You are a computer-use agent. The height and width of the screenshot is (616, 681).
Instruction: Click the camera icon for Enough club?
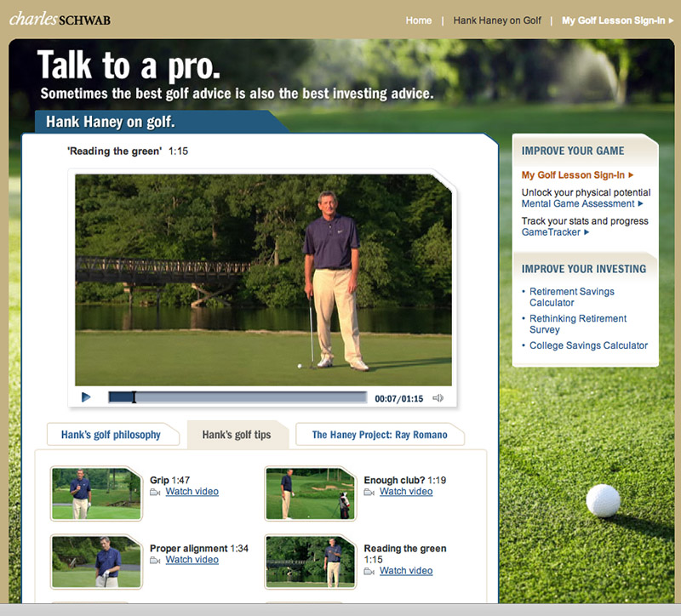pyautogui.click(x=369, y=492)
